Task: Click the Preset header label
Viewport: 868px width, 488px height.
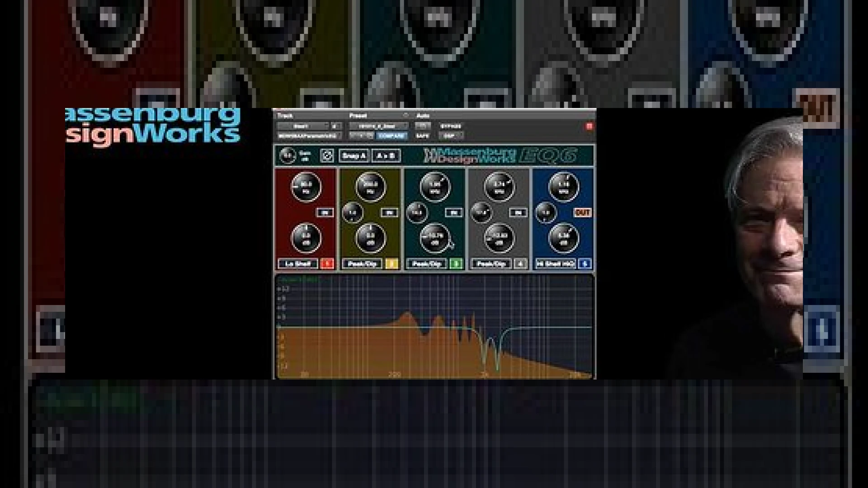Action: point(358,116)
